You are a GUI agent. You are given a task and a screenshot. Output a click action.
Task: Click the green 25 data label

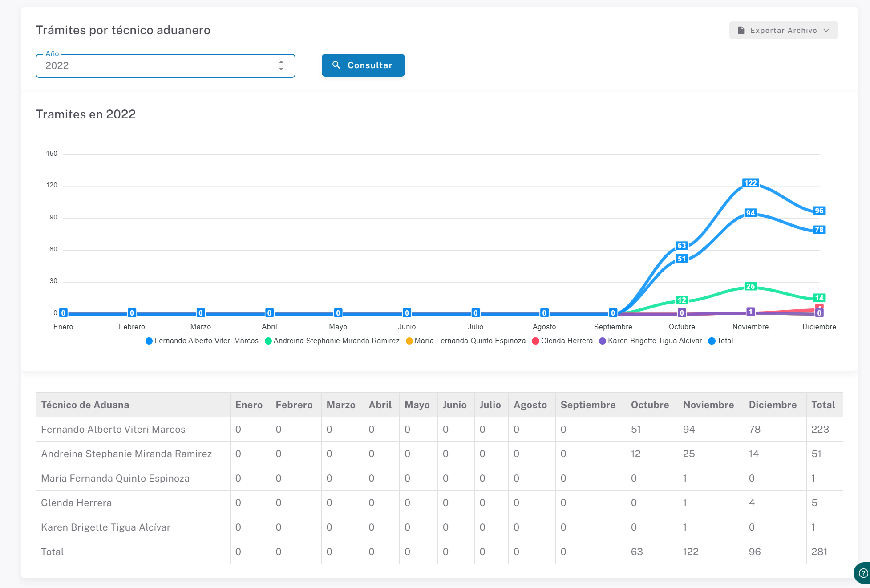click(750, 286)
